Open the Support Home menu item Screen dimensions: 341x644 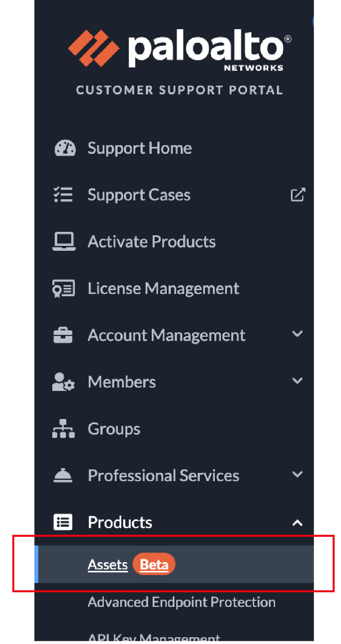coord(139,148)
